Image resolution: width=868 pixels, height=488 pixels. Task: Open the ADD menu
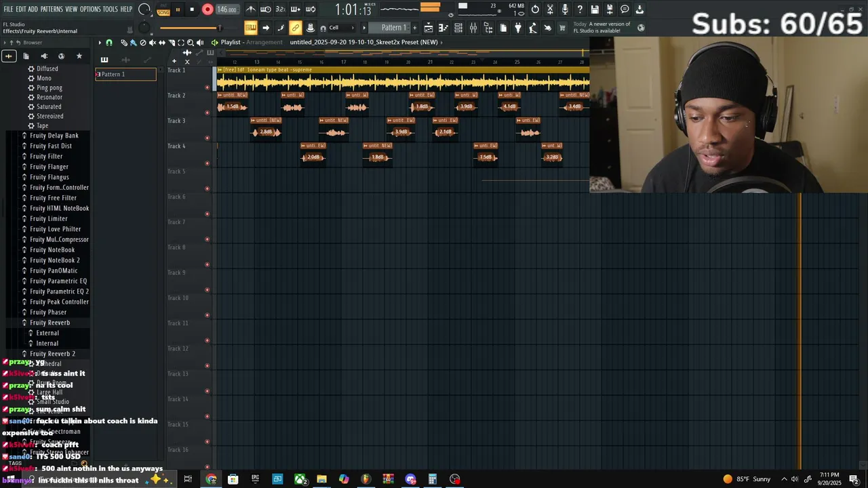(33, 9)
